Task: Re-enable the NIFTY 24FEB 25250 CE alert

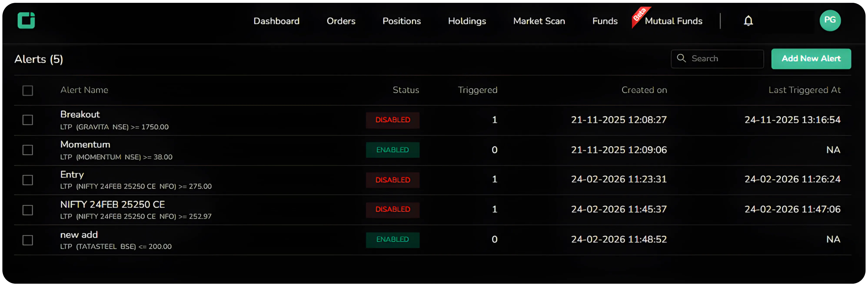Action: click(392, 210)
